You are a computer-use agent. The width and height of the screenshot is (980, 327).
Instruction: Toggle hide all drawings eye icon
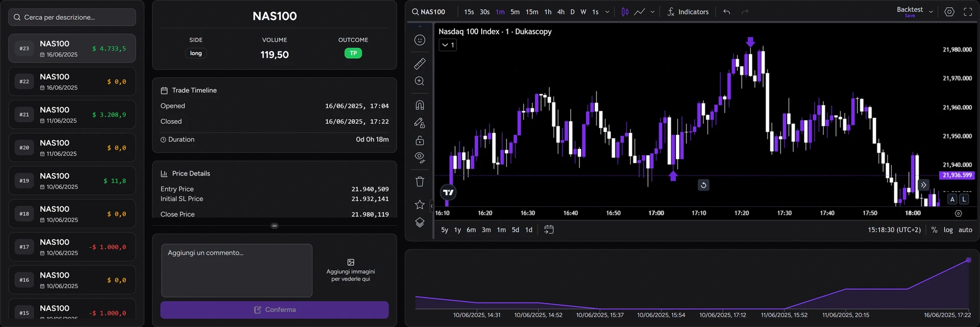420,157
